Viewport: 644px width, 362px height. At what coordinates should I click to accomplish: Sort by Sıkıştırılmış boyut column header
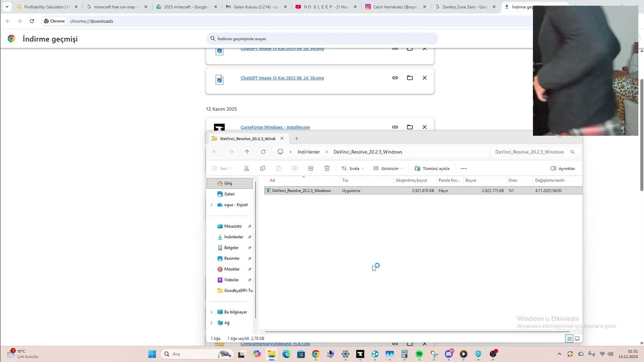tap(412, 180)
